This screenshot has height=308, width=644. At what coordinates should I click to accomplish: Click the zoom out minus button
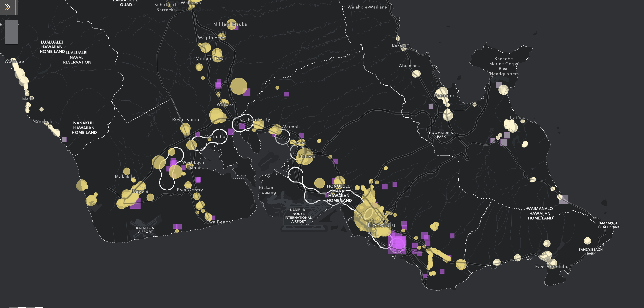(11, 38)
